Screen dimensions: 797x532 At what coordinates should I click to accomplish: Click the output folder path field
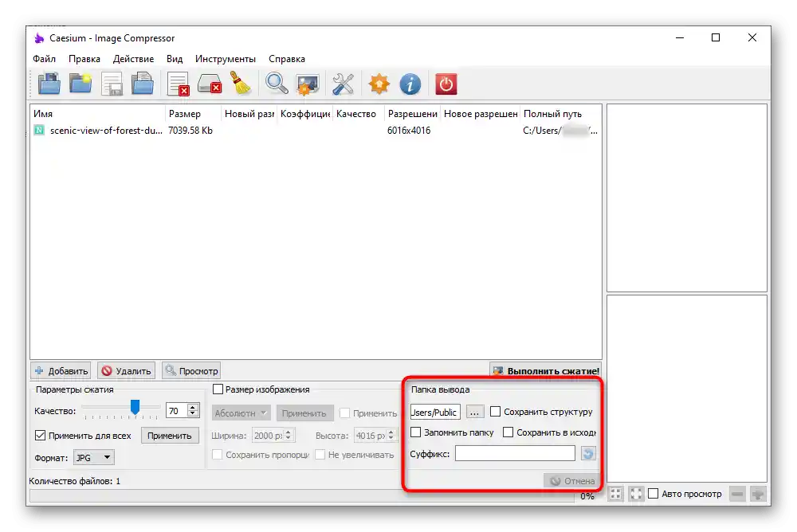click(x=435, y=412)
